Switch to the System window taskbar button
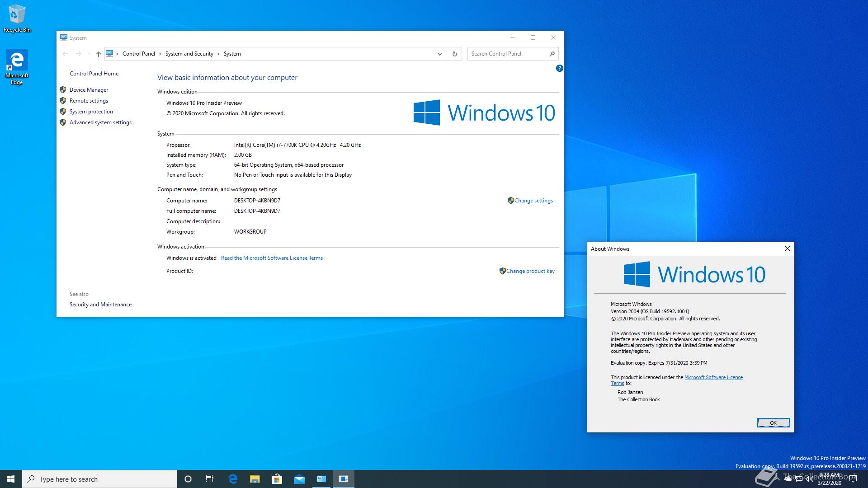The height and width of the screenshot is (488, 868). 321,479
